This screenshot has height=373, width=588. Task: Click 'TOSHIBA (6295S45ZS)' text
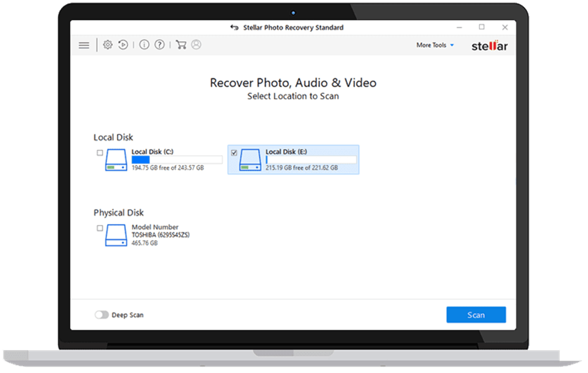(x=161, y=235)
